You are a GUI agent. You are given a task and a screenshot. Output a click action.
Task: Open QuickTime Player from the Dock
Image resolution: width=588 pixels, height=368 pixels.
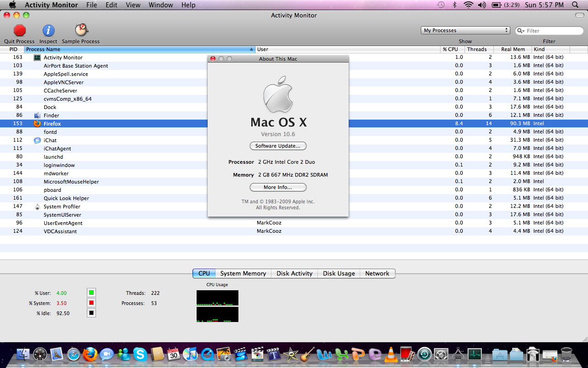coord(207,354)
